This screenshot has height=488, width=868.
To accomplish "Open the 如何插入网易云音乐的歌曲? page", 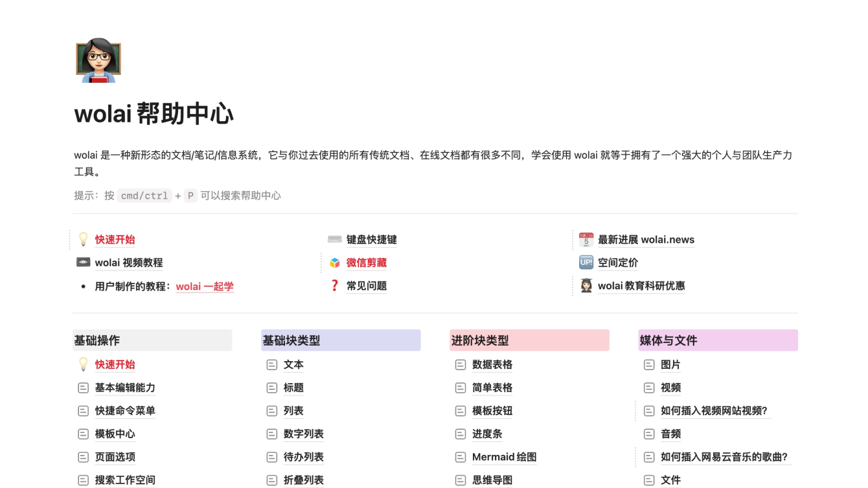I will (x=725, y=456).
